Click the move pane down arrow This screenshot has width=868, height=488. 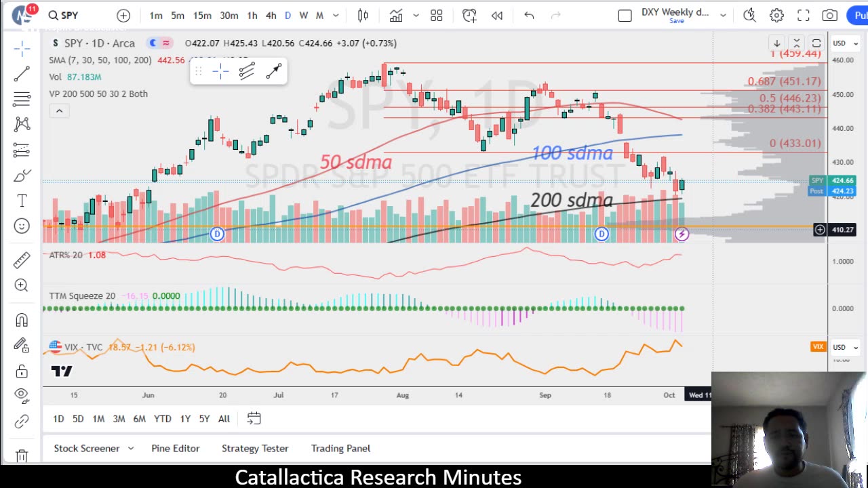777,43
